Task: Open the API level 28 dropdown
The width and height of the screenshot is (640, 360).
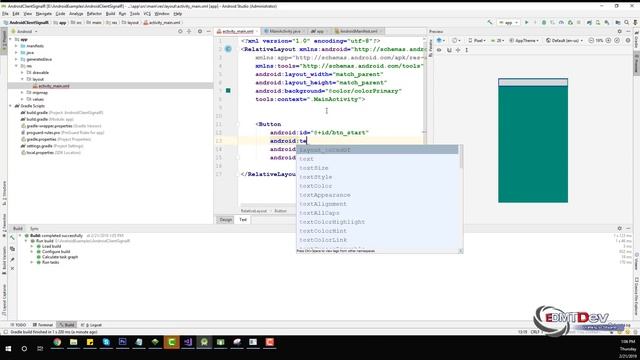Action: pyautogui.click(x=498, y=40)
